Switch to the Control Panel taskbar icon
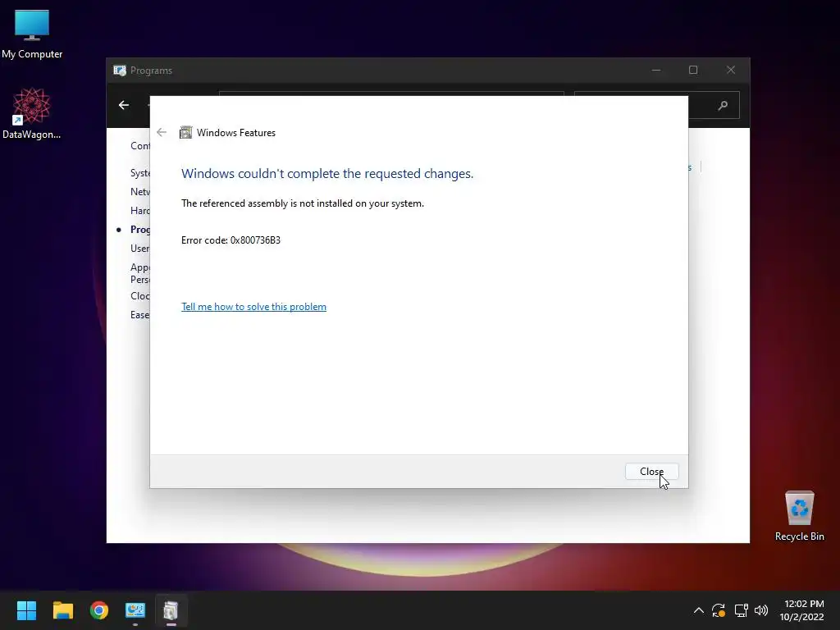Viewport: 840px width, 630px height. (x=135, y=610)
